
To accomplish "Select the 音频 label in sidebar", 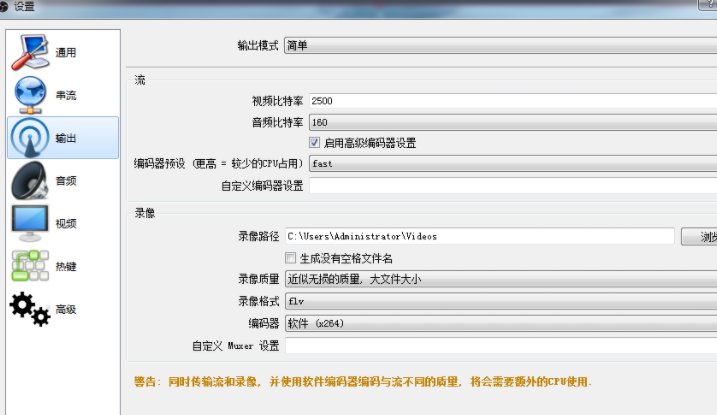I will point(66,181).
